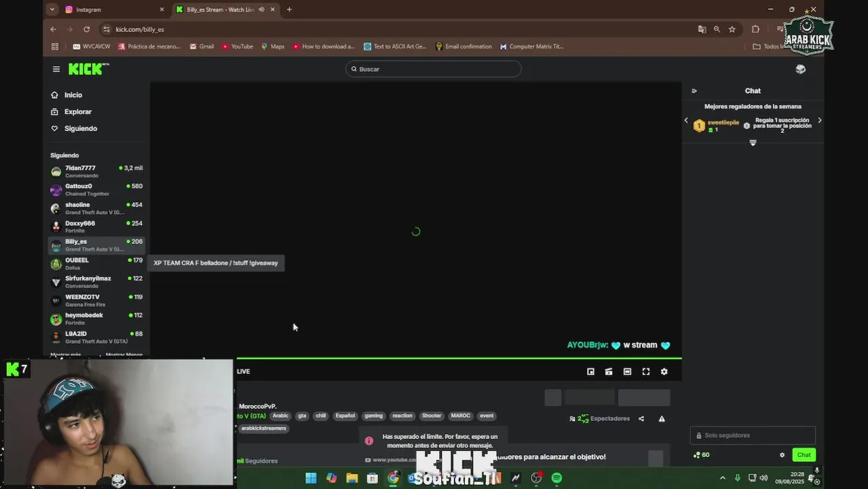Open Spotify from taskbar
868x489 pixels.
click(556, 478)
